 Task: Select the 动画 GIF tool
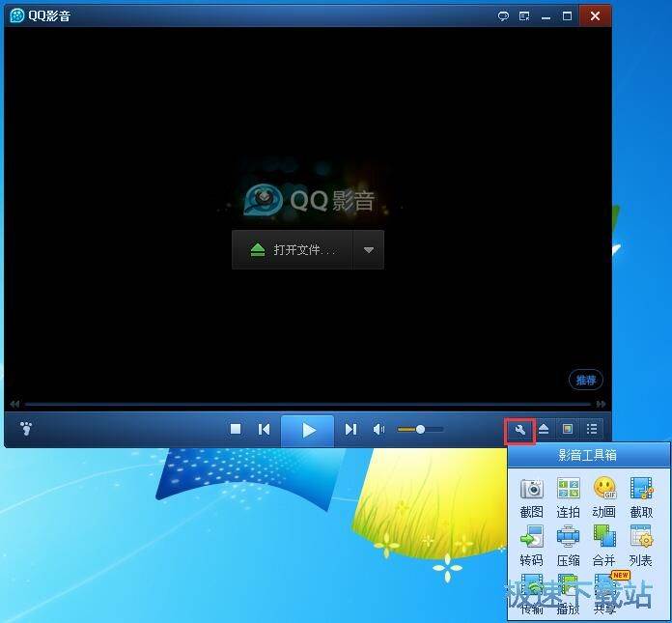604,498
